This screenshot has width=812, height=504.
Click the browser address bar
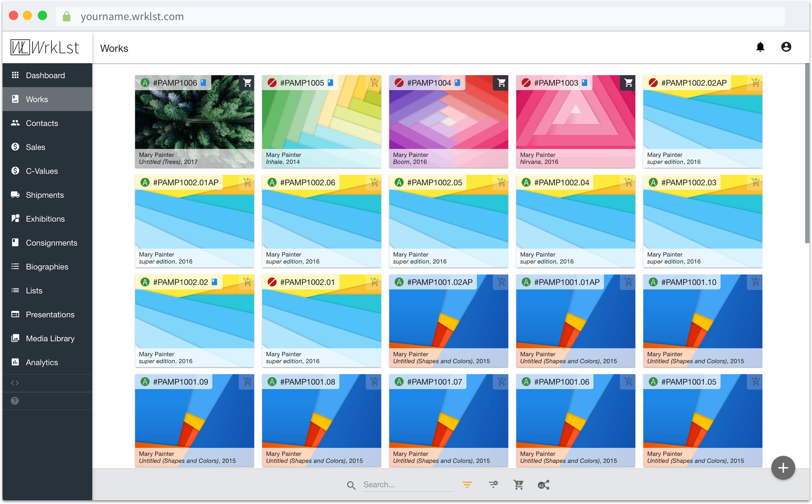click(x=420, y=16)
